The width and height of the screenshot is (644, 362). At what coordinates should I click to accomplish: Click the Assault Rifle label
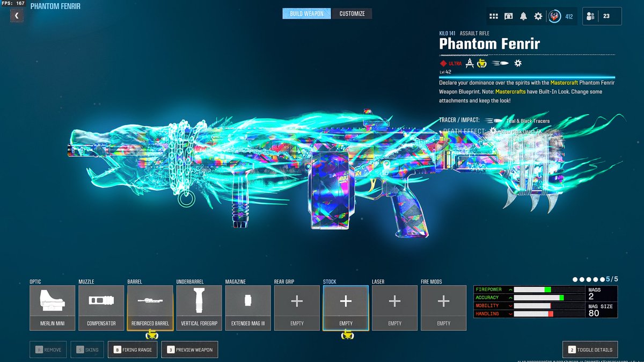474,33
